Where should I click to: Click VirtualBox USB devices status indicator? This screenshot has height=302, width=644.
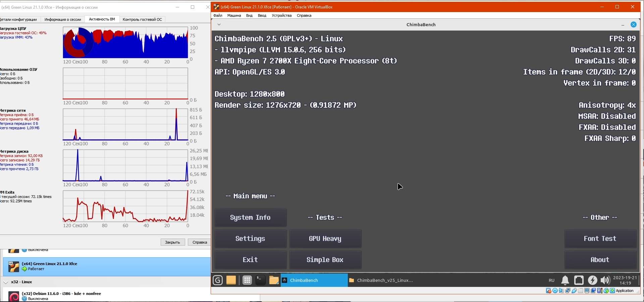(x=574, y=291)
